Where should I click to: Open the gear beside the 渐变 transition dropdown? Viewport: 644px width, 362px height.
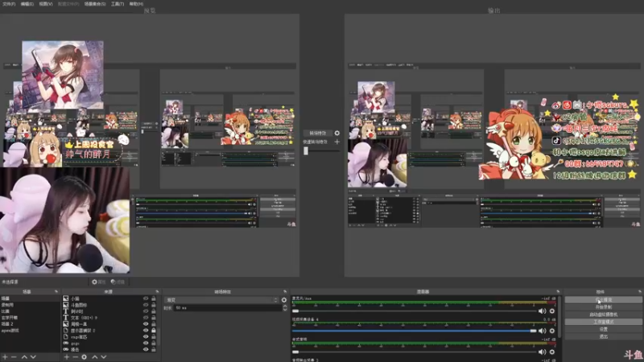click(x=284, y=300)
